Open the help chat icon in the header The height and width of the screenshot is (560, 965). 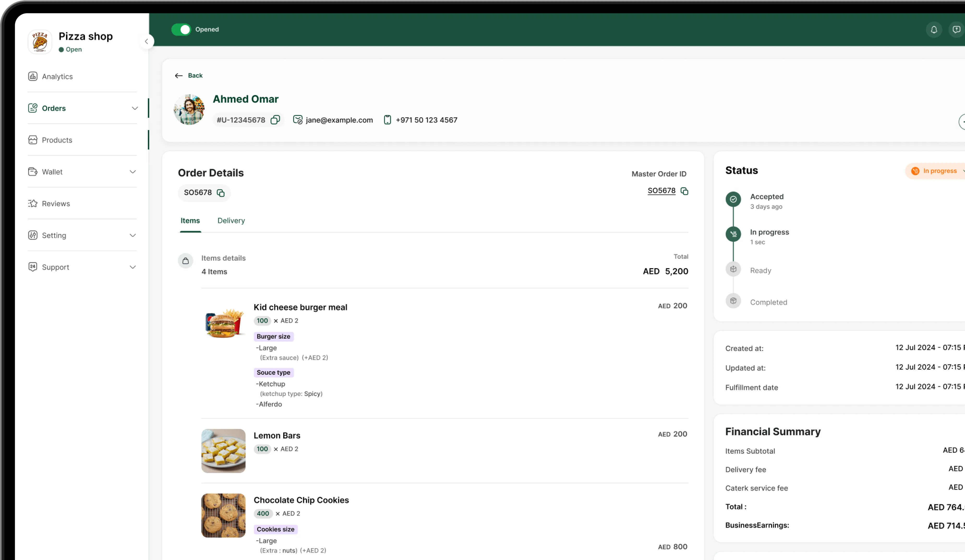956,29
